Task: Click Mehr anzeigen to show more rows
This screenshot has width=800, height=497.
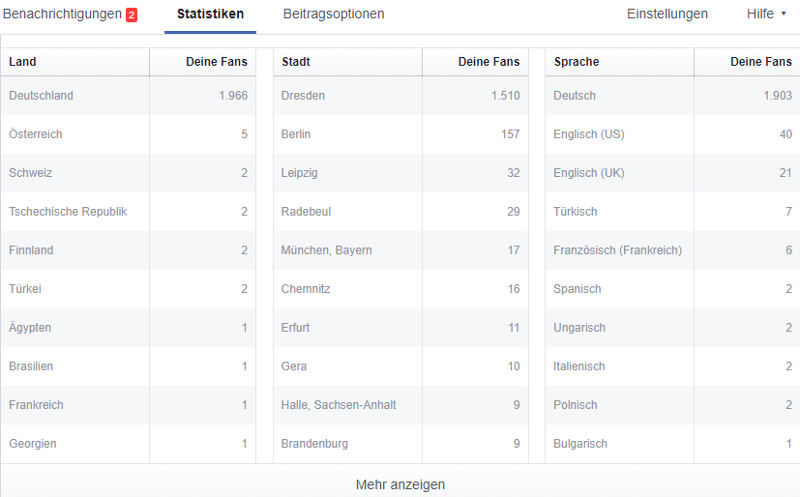Action: tap(400, 484)
